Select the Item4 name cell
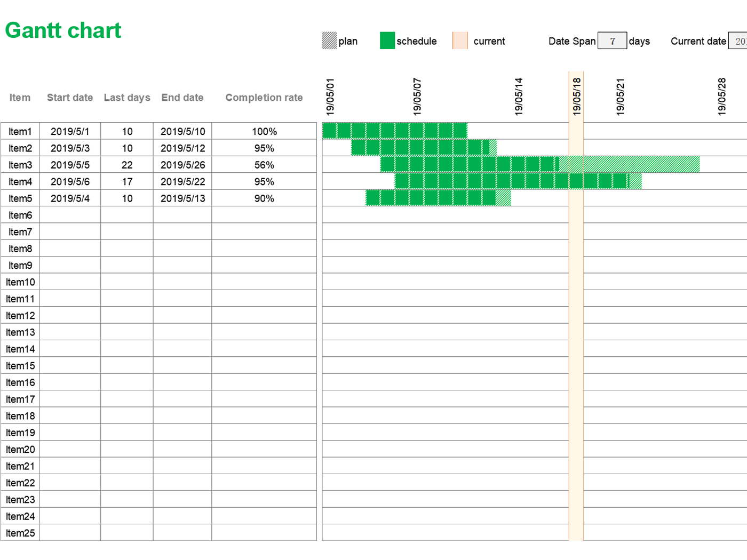Screen dimensions: 747x560 pos(20,181)
